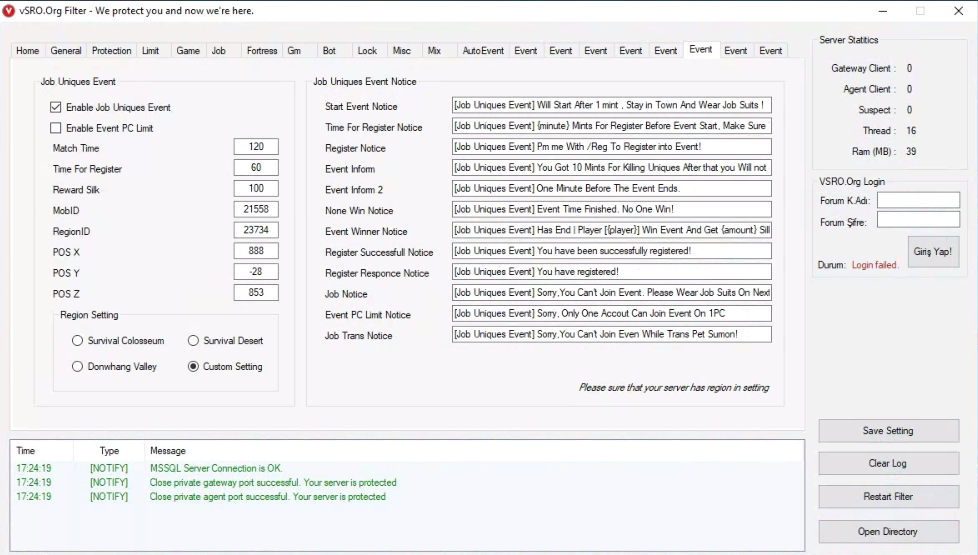Image resolution: width=978 pixels, height=555 pixels.
Task: Edit Register Responce Notice field
Action: click(612, 272)
